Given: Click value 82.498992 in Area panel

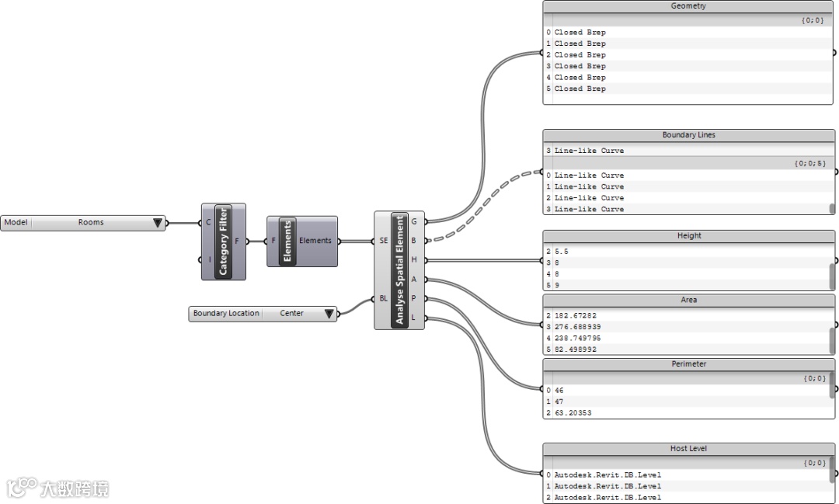Looking at the screenshot, I should coord(575,349).
